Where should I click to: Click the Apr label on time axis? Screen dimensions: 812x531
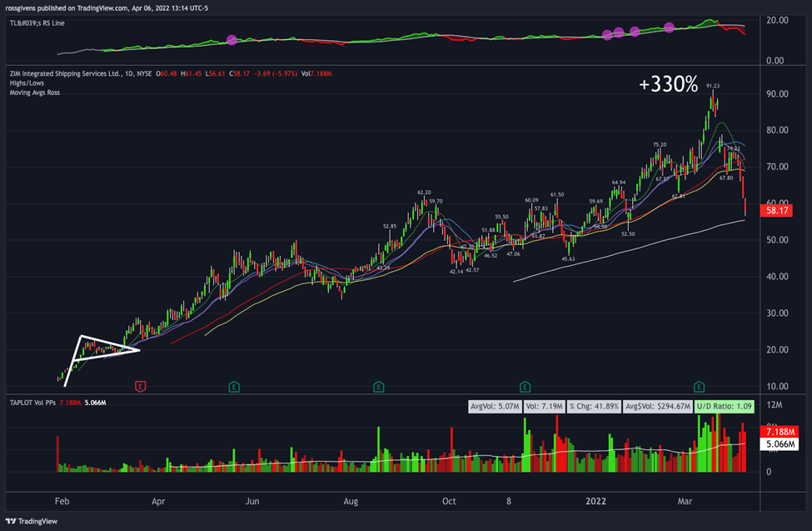pyautogui.click(x=158, y=502)
